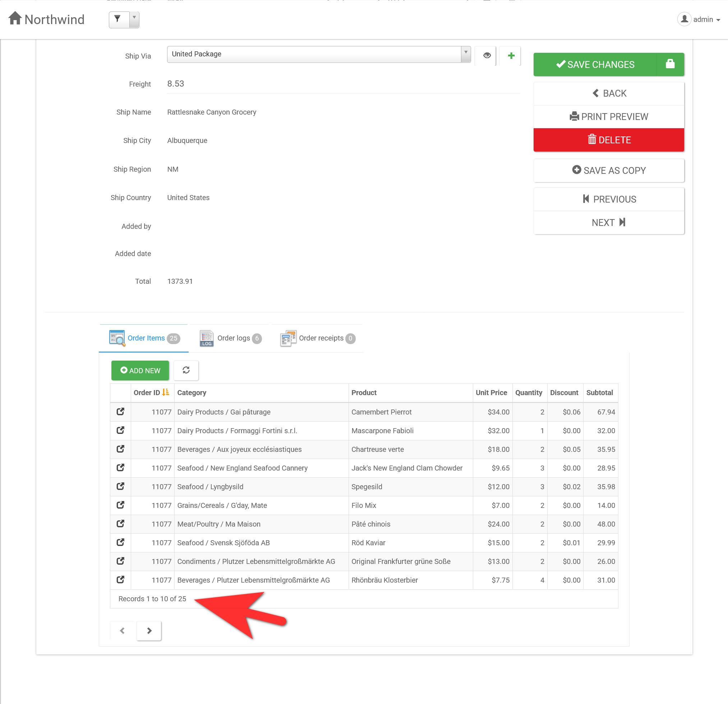Open the Rhönbräu Klosterbier row details icon

(120, 579)
